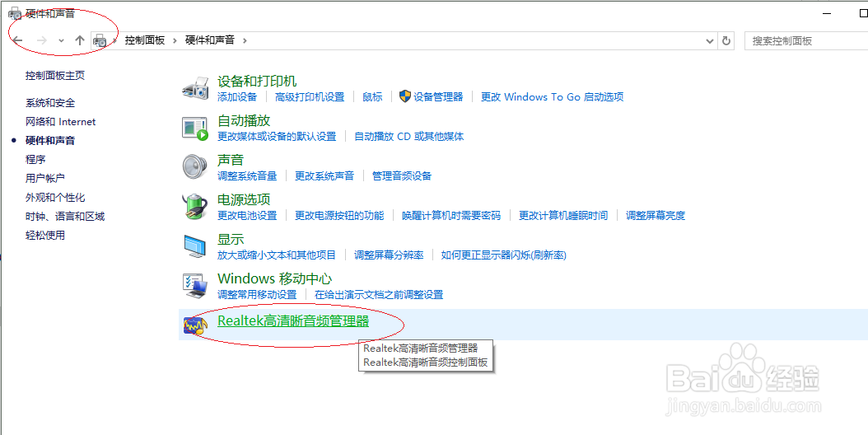This screenshot has width=868, height=435.
Task: Open 外观和个性化 in sidebar
Action: pos(55,197)
